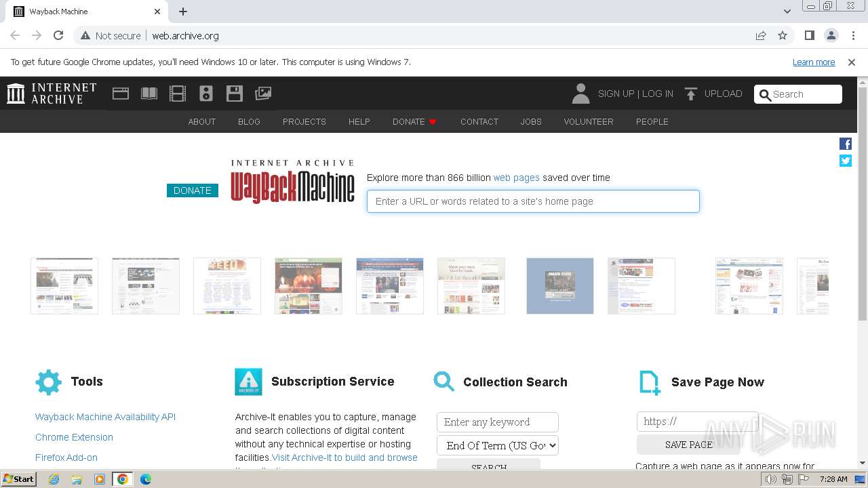The width and height of the screenshot is (868, 488).
Task: Click the user avatar icon
Action: (580, 94)
